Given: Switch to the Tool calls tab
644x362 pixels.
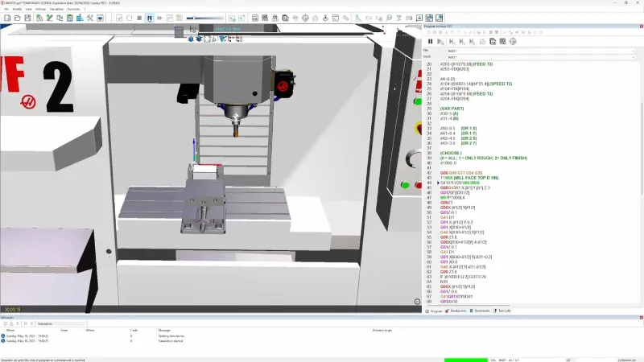Looking at the screenshot, I should click(x=502, y=311).
